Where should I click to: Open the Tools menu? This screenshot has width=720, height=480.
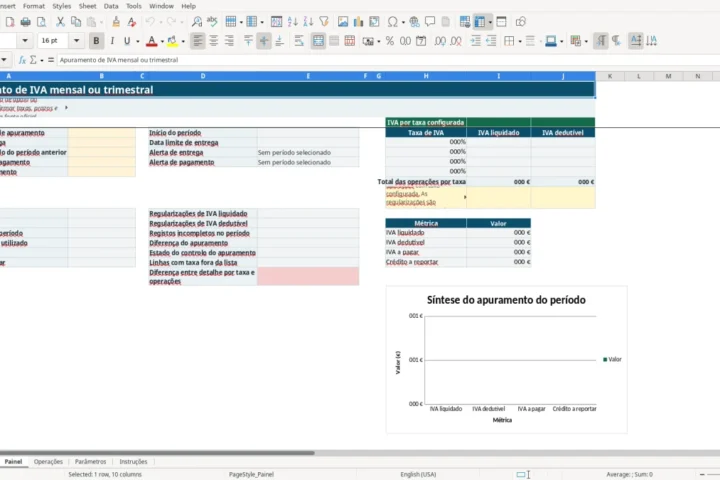[134, 6]
